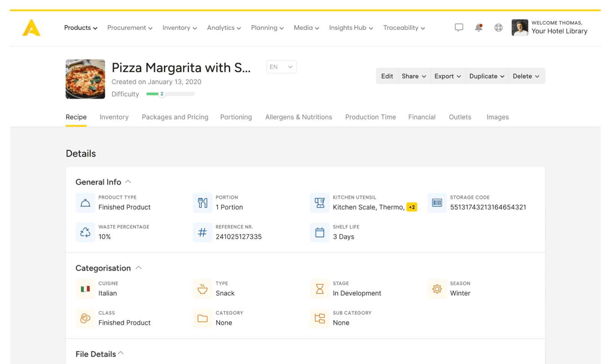Image resolution: width=611 pixels, height=364 pixels.
Task: Click the Edit button
Action: [x=387, y=76]
